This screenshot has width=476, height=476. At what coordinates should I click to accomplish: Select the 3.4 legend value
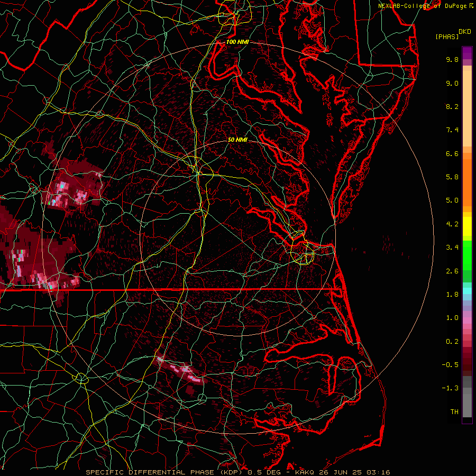click(x=452, y=248)
